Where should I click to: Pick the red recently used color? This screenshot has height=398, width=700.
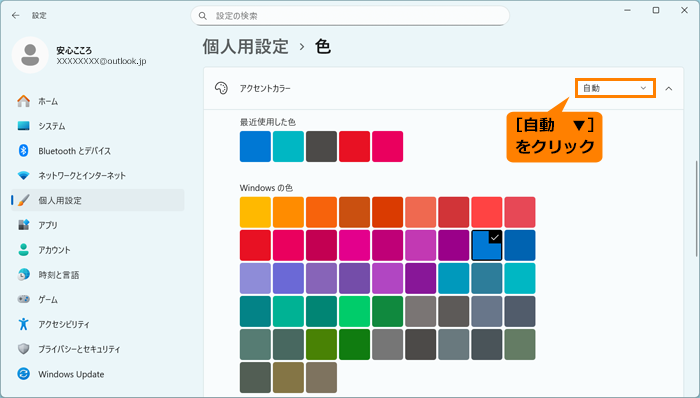354,146
